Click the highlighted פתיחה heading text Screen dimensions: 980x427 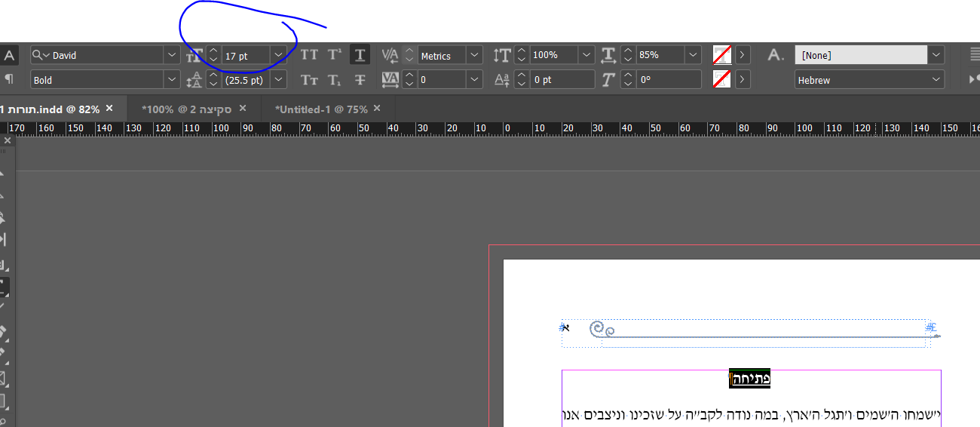pyautogui.click(x=750, y=378)
